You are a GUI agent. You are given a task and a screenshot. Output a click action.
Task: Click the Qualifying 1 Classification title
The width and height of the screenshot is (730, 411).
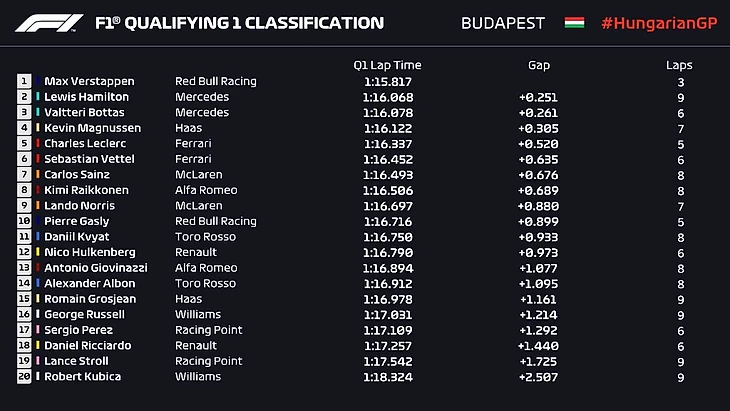coord(239,23)
